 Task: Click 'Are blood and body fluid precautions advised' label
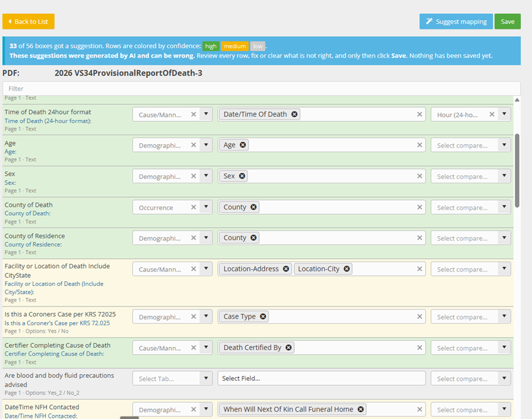click(59, 380)
